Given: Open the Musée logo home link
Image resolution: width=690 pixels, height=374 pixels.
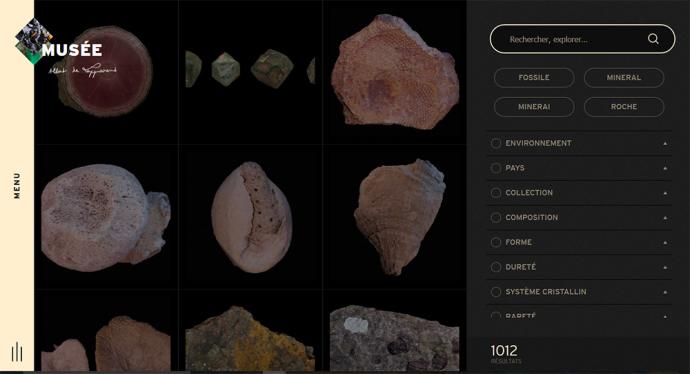Looking at the screenshot, I should 66,48.
